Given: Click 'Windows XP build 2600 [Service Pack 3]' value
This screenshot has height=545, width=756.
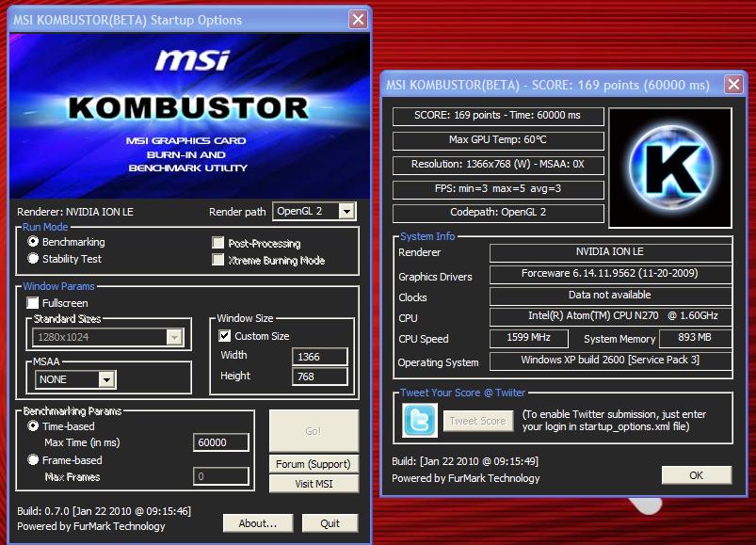Looking at the screenshot, I should tap(610, 361).
